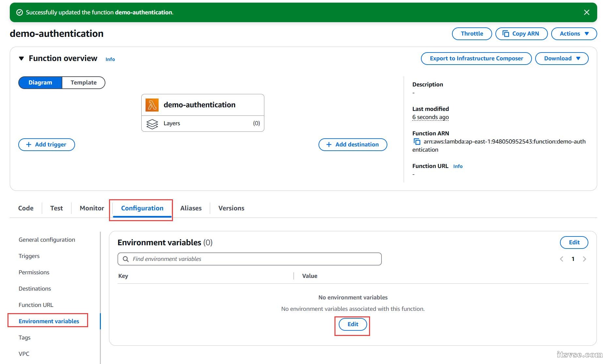Click the orange Lambda function icon
The height and width of the screenshot is (364, 606).
coord(152,105)
